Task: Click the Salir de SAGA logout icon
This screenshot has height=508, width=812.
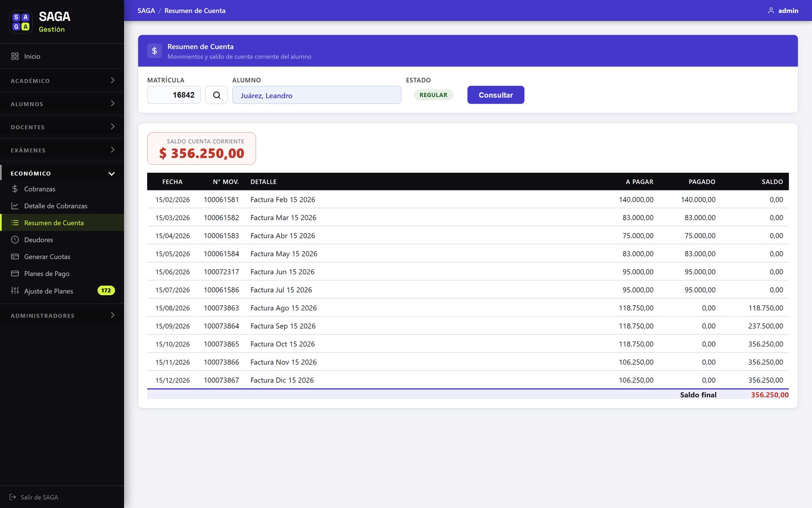Action: point(13,497)
